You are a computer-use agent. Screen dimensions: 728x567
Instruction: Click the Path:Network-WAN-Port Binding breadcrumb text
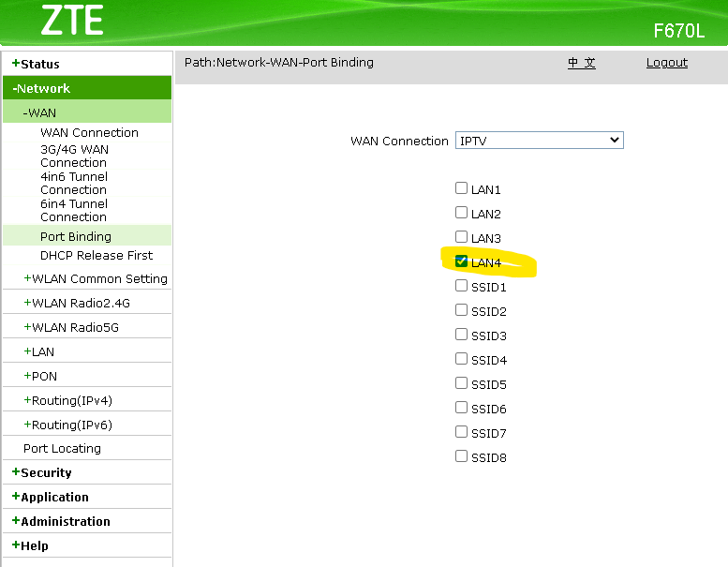tap(279, 62)
